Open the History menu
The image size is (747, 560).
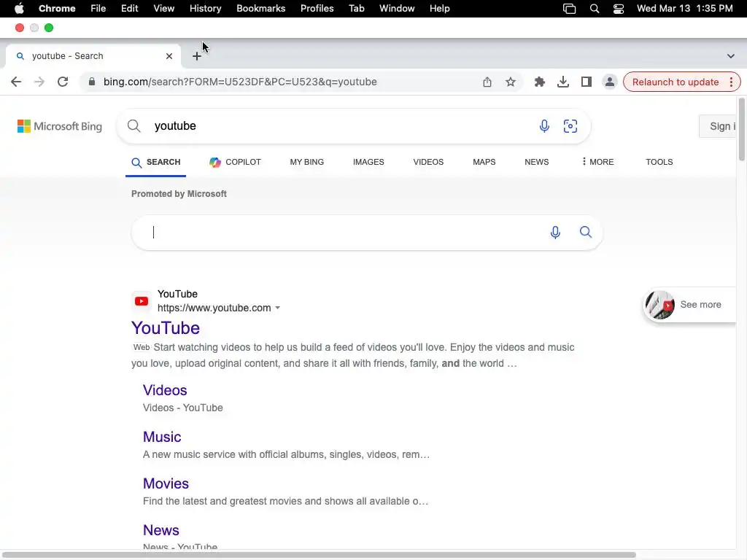[205, 9]
